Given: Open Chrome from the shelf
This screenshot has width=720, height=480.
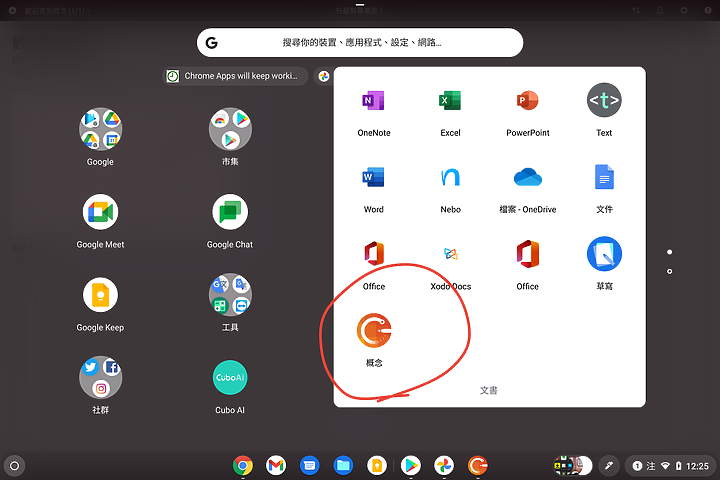Looking at the screenshot, I should pos(242,466).
